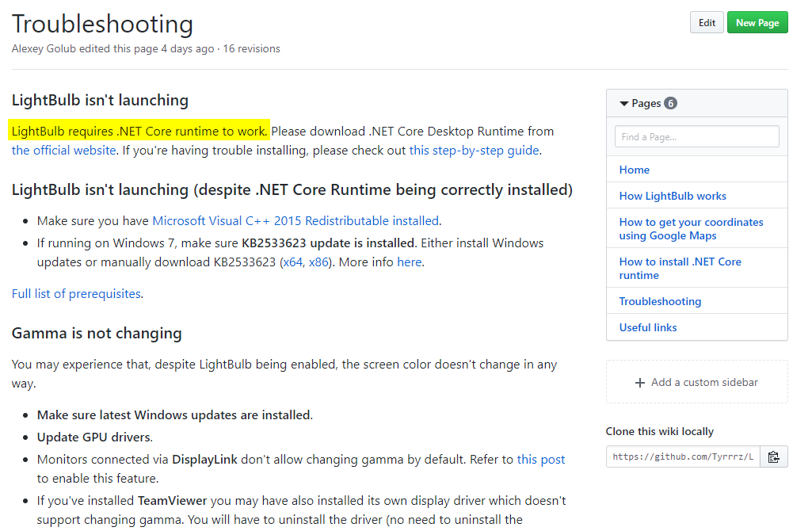Open Full list of prerequisites link

point(76,294)
